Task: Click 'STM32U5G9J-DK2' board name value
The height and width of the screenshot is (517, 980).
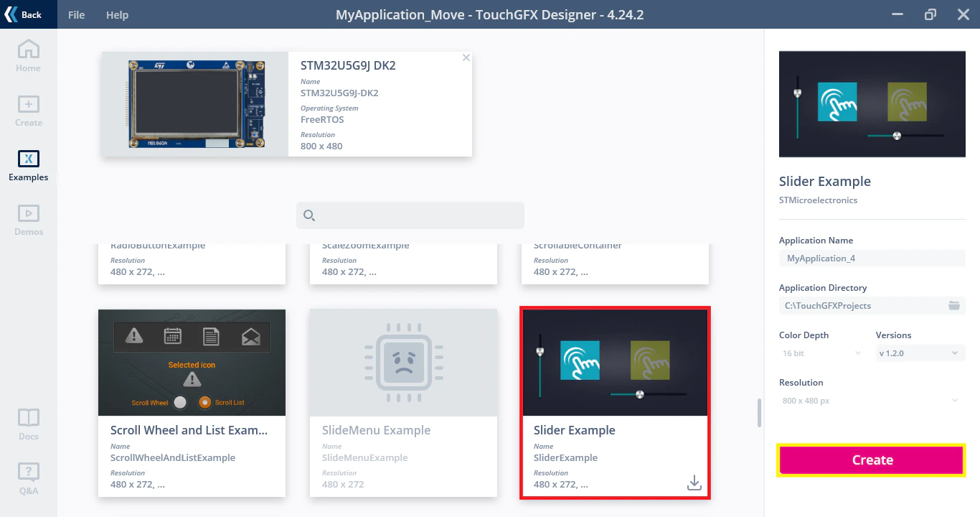Action: (x=339, y=93)
